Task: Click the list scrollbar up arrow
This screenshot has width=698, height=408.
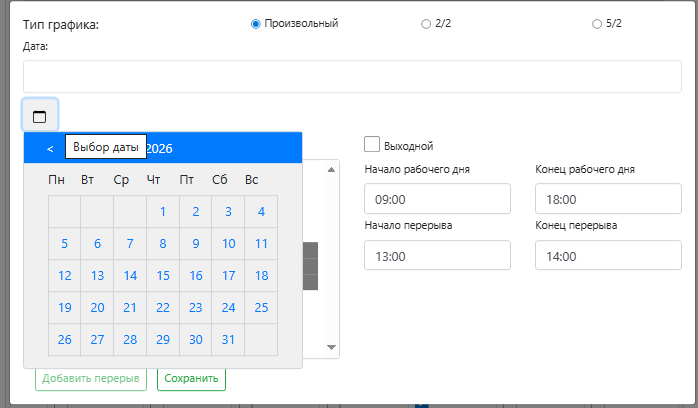Action: point(331,170)
